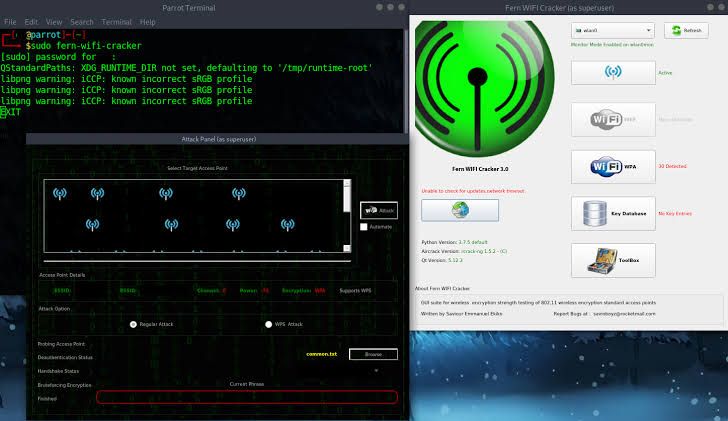Select the Regular Attack radio button
Viewport: 728px width, 421px height.
click(x=133, y=324)
